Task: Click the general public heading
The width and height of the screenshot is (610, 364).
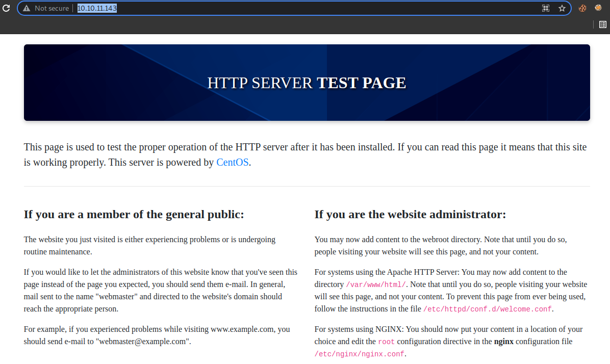Action: click(134, 215)
